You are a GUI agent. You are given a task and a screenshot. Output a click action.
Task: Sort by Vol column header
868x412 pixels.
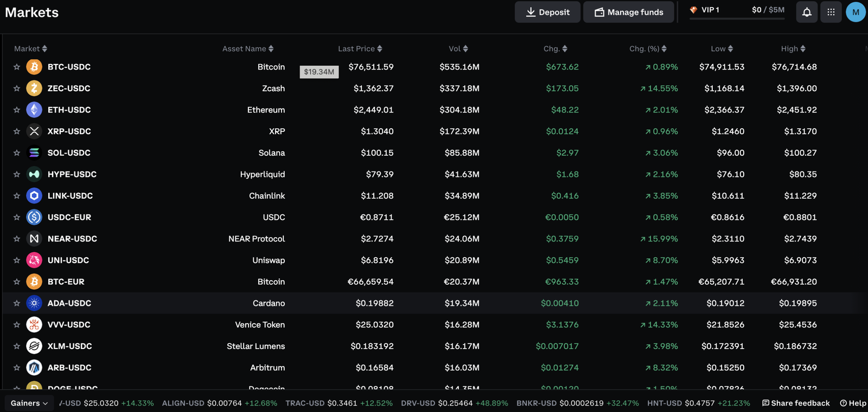point(458,48)
